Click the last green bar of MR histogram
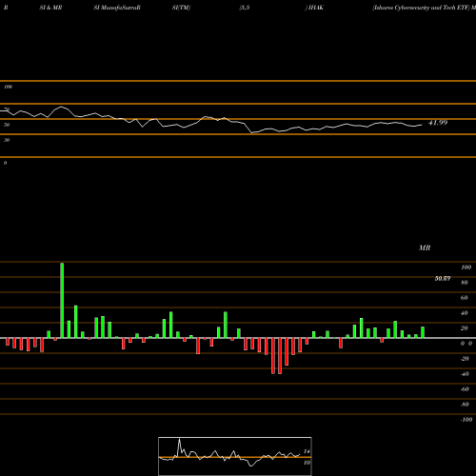 423,332
